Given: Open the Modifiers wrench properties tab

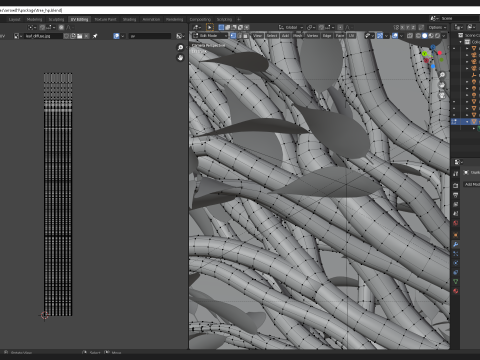Looking at the screenshot, I should (455, 244).
